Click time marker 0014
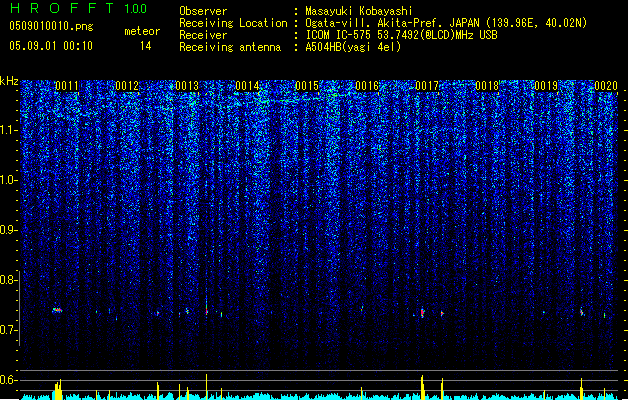The height and width of the screenshot is (400, 629). point(247,86)
